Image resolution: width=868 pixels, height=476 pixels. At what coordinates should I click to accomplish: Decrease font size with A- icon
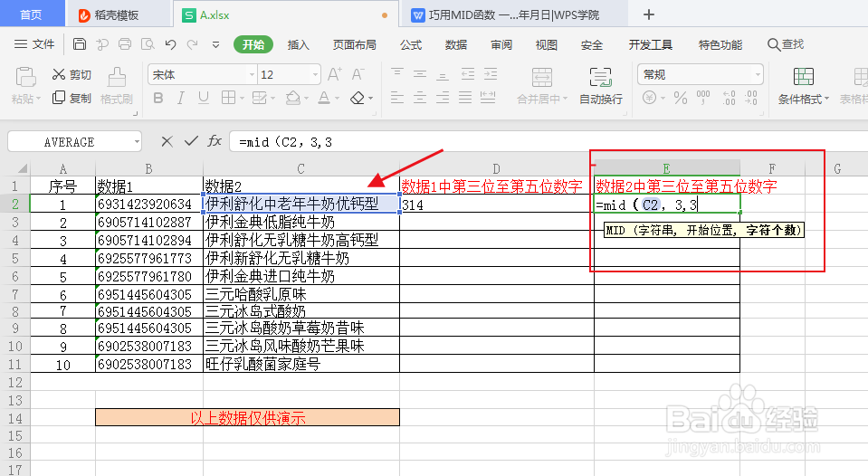coord(358,74)
